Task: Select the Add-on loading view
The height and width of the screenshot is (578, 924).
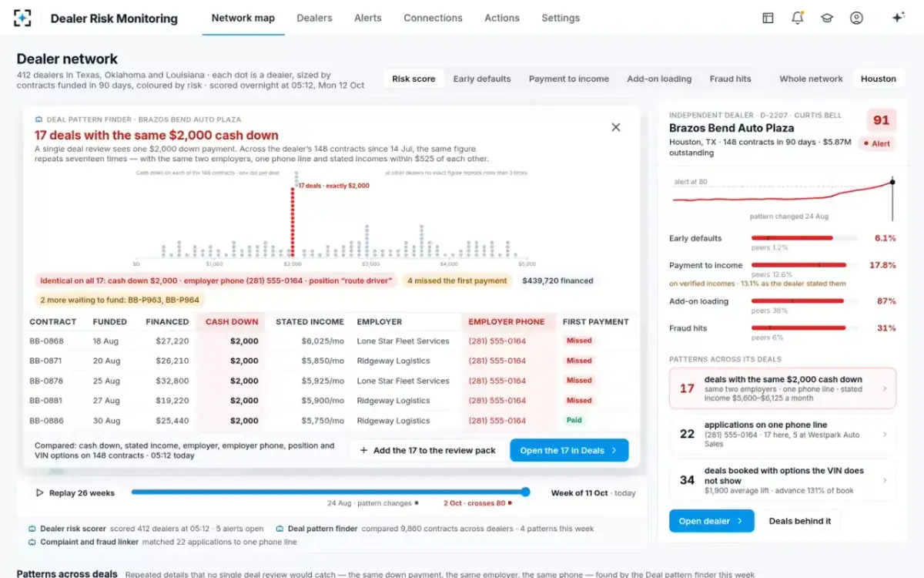Action: [659, 79]
